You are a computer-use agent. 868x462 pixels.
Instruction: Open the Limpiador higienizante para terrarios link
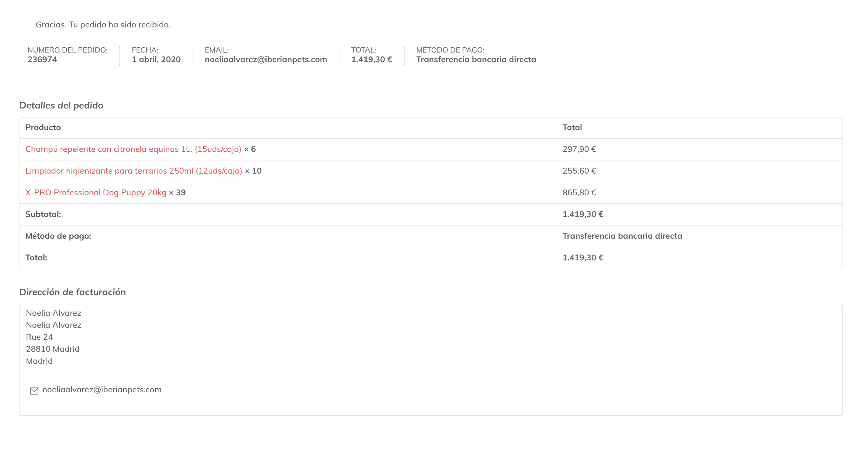pos(134,171)
